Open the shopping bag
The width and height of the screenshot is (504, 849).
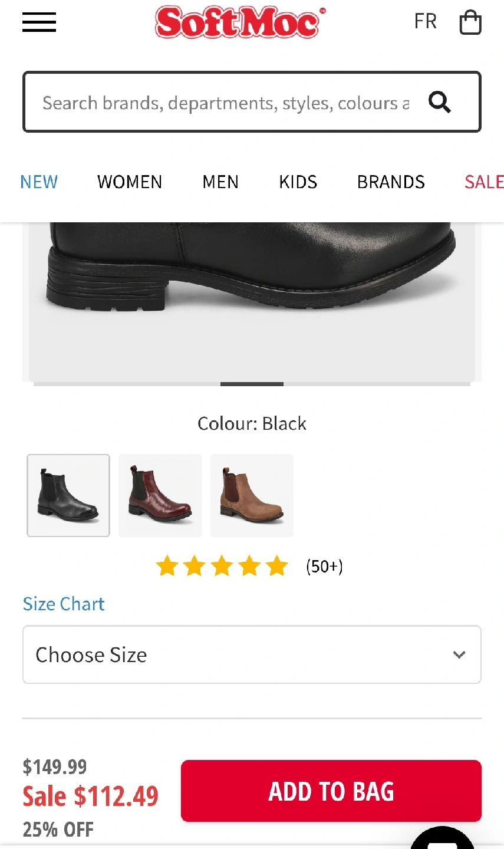tap(470, 23)
